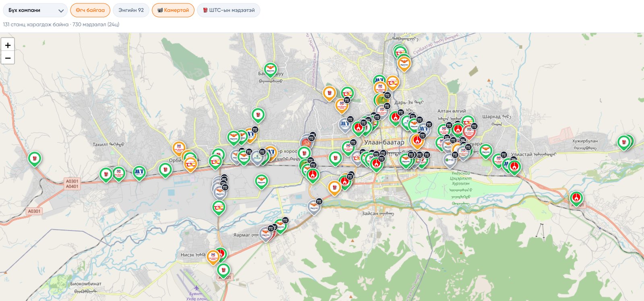Open the orange Сод Монгол marker north of Орбит
Screen dimensions: 644x301
[x=179, y=148]
